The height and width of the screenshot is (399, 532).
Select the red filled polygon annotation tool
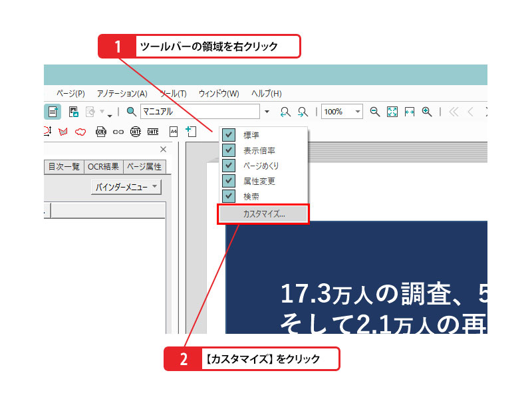coord(63,132)
